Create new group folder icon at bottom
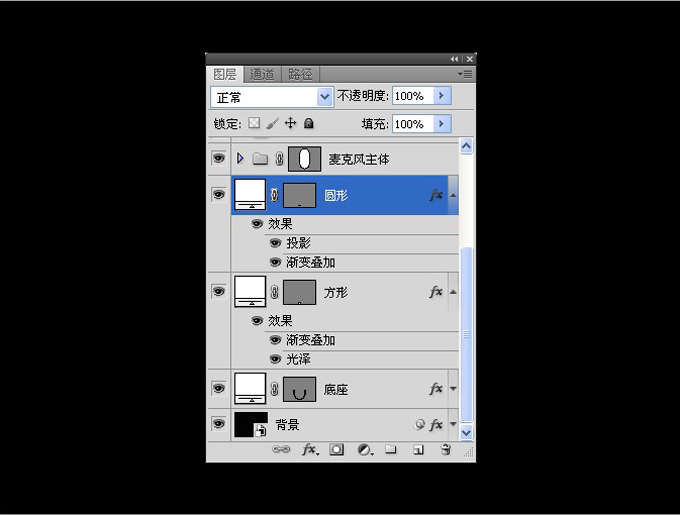 (x=391, y=449)
